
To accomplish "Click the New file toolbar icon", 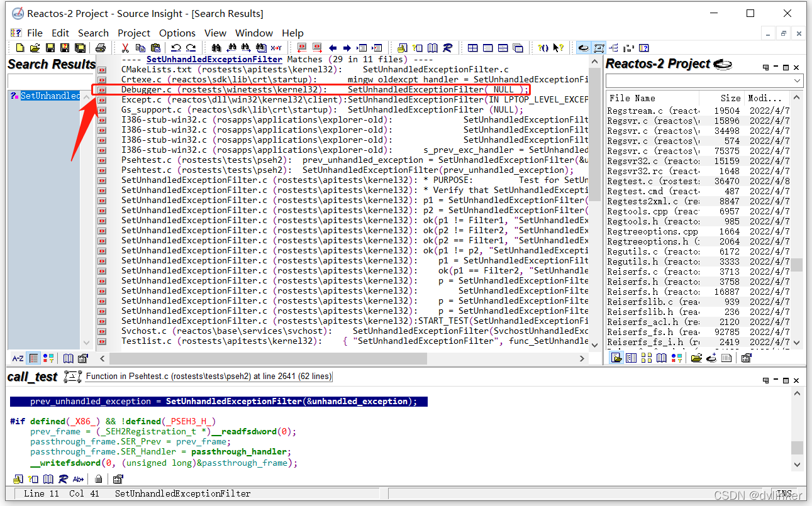I will [20, 48].
